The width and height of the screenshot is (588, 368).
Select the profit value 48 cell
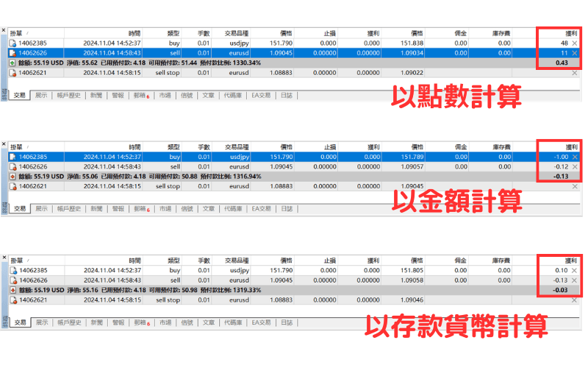tap(564, 43)
